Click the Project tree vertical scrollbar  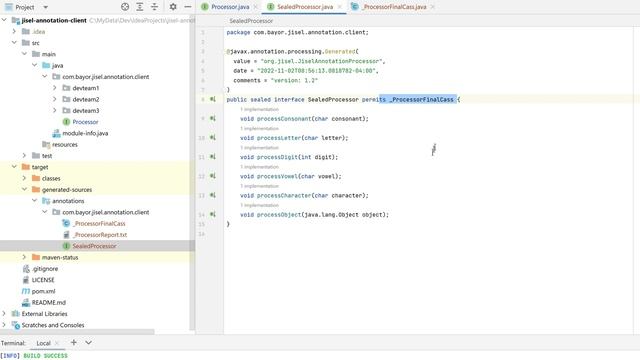tap(192, 171)
